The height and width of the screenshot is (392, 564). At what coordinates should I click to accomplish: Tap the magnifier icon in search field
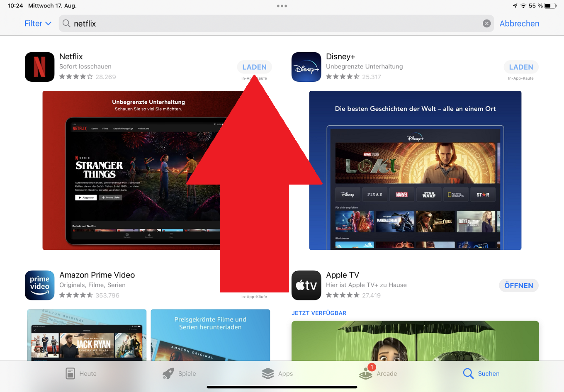pos(66,24)
